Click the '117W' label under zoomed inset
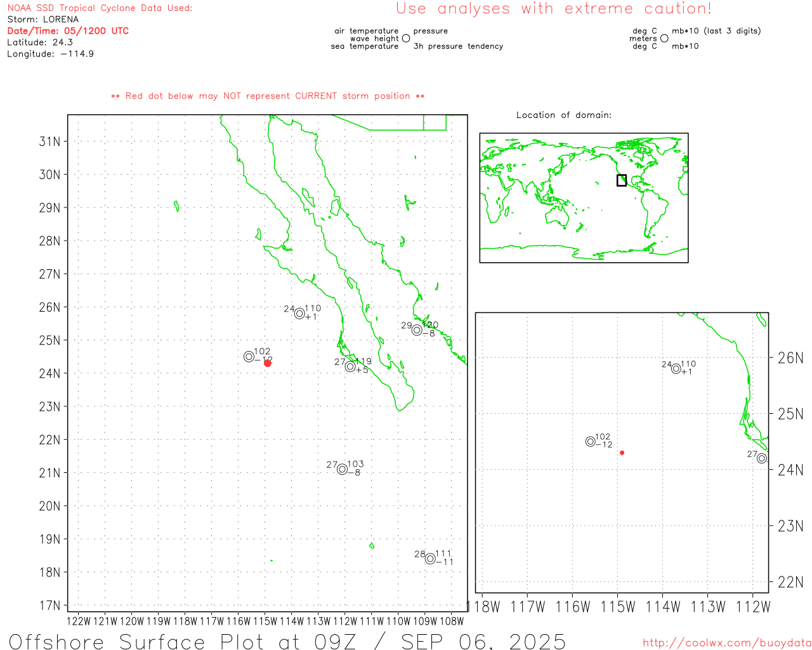812x650 pixels. click(x=528, y=607)
